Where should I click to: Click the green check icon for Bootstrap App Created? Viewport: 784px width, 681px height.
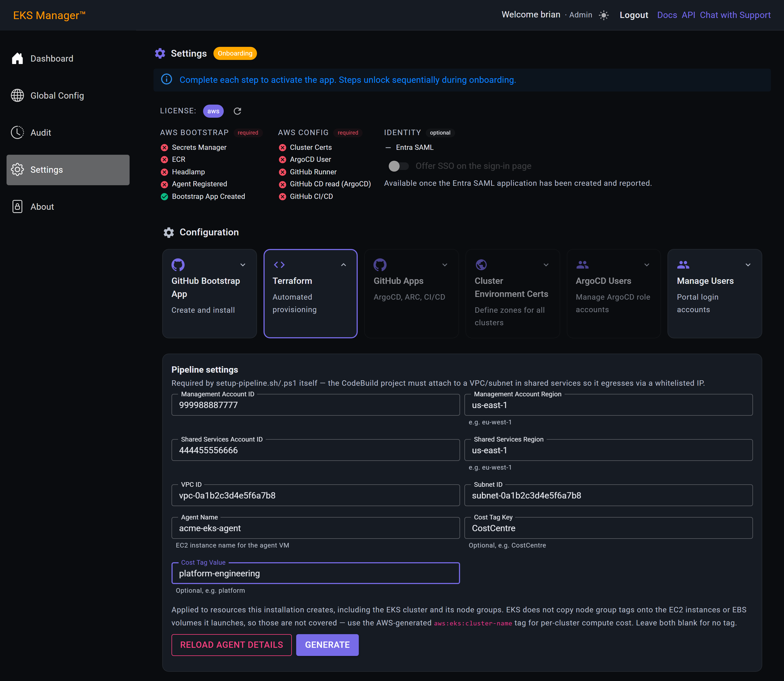click(164, 196)
